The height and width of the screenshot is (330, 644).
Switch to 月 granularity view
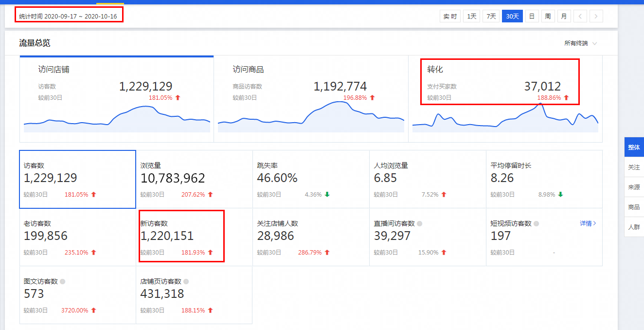coord(564,16)
